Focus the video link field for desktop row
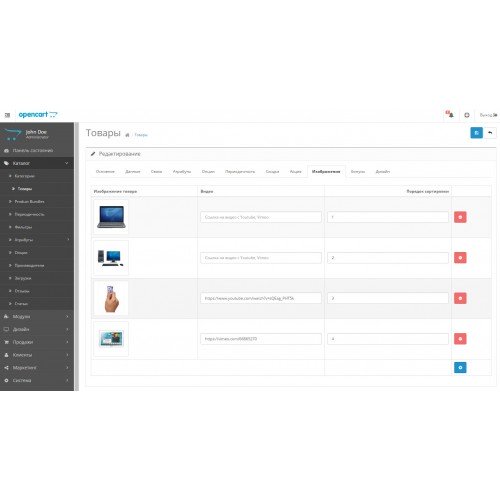Screen dimensions: 500x500 click(261, 258)
